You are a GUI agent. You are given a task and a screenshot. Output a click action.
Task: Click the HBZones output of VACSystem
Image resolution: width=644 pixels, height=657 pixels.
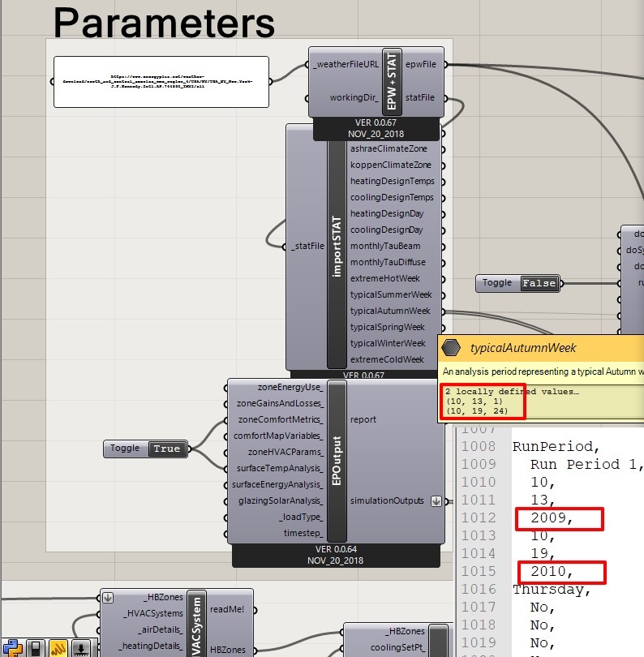coord(228,651)
